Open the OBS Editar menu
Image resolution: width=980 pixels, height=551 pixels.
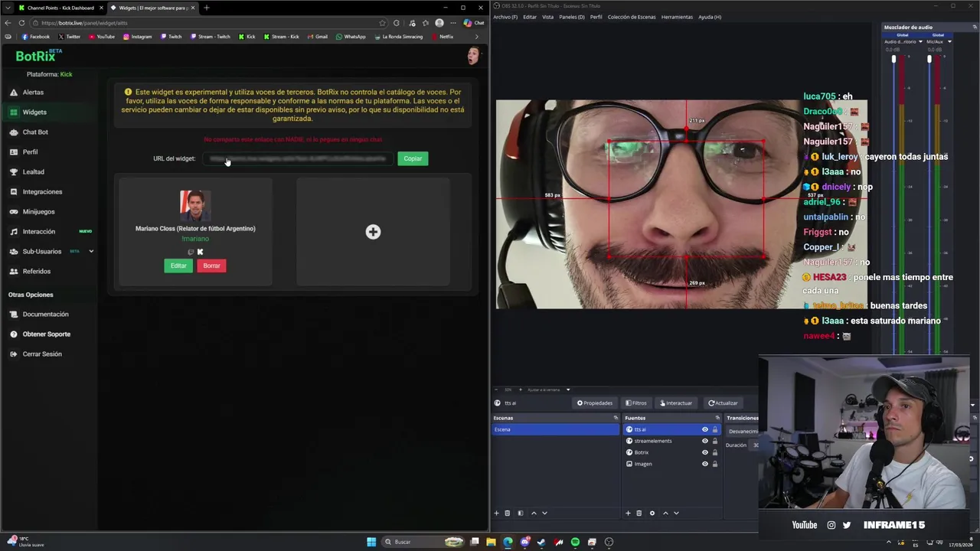click(x=530, y=17)
